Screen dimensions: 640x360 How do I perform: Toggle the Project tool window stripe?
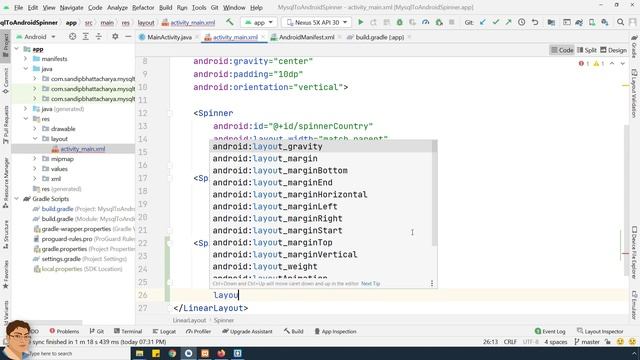(x=5, y=46)
